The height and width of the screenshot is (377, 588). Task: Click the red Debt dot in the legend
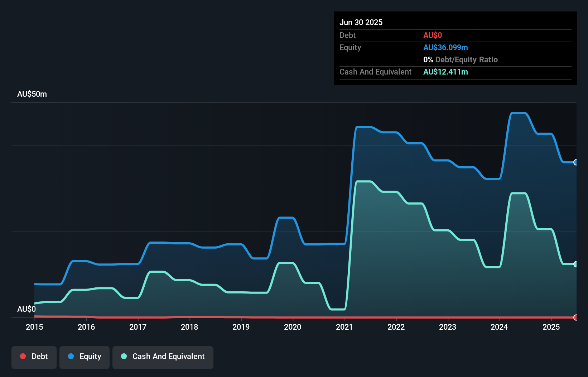click(23, 357)
